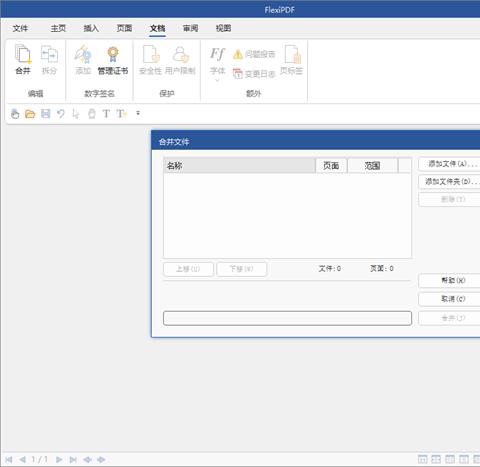The width and height of the screenshot is (480, 467).
Task: Click the 范围 column header
Action: 372,166
